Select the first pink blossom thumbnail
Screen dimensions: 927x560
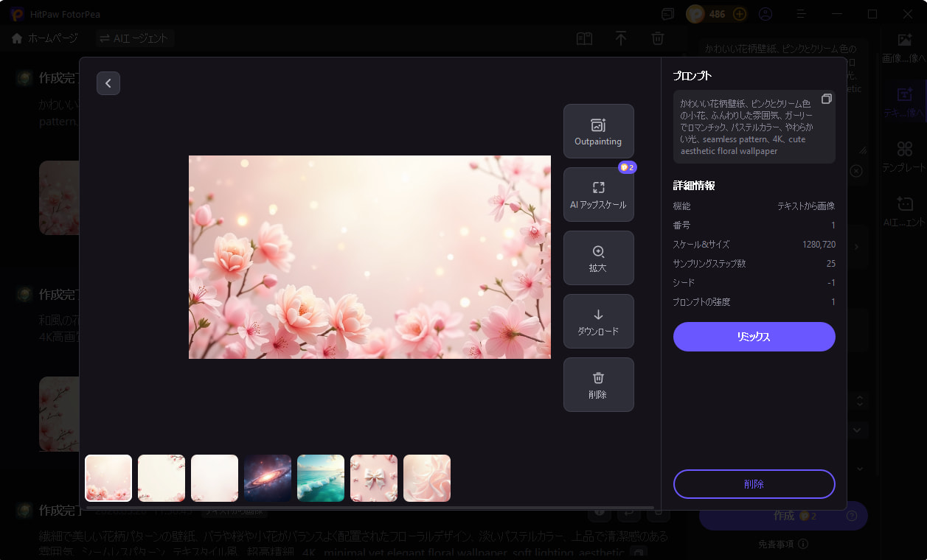[108, 478]
